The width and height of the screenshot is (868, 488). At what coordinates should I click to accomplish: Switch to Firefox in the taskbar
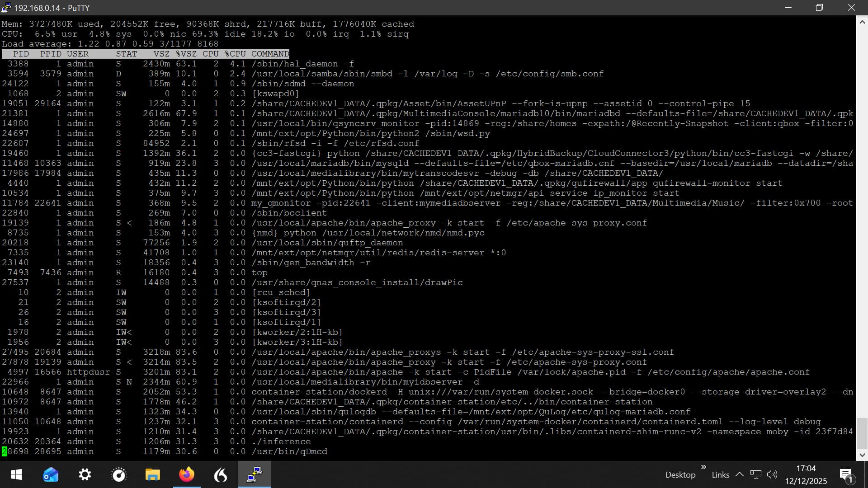tap(187, 474)
